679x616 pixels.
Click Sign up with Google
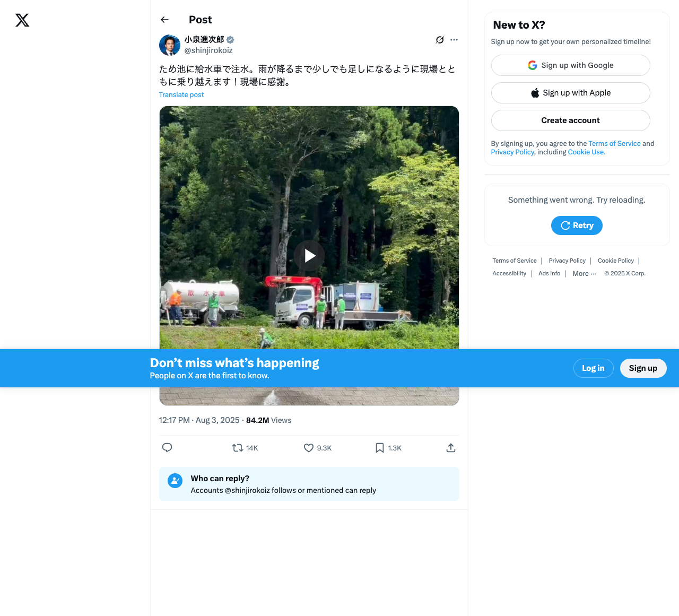click(570, 65)
